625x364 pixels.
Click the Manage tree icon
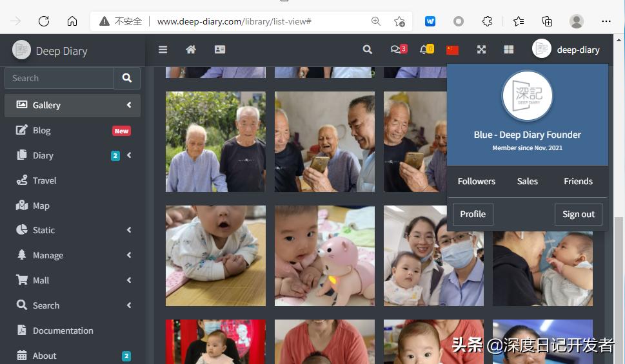(x=22, y=255)
